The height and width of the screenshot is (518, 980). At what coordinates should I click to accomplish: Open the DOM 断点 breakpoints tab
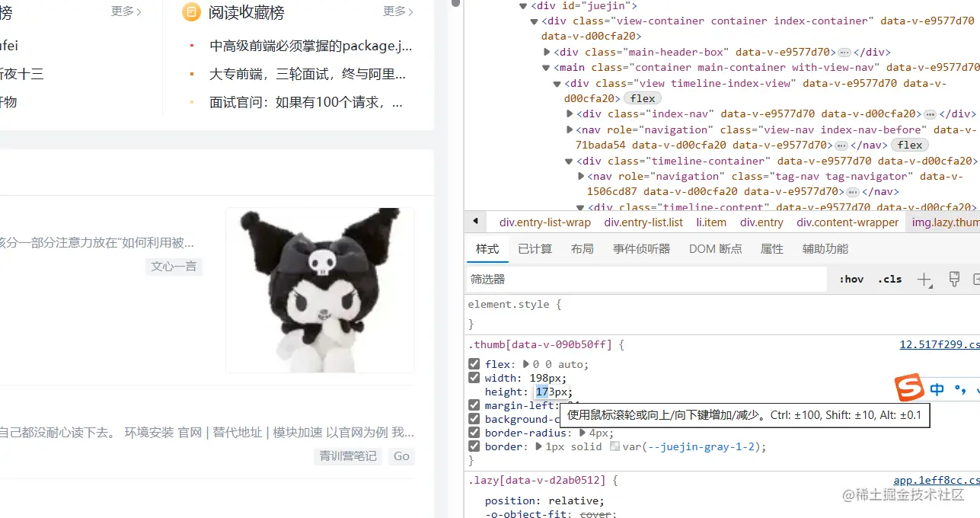coord(715,249)
